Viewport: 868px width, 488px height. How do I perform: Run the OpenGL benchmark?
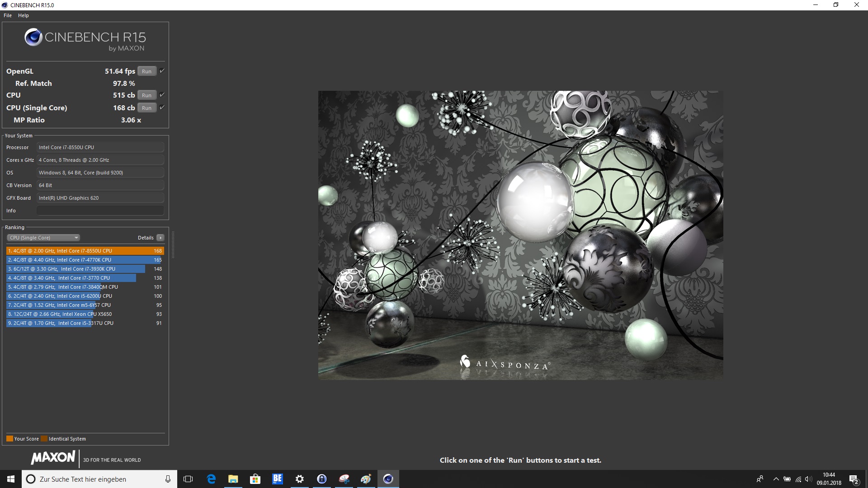point(146,71)
